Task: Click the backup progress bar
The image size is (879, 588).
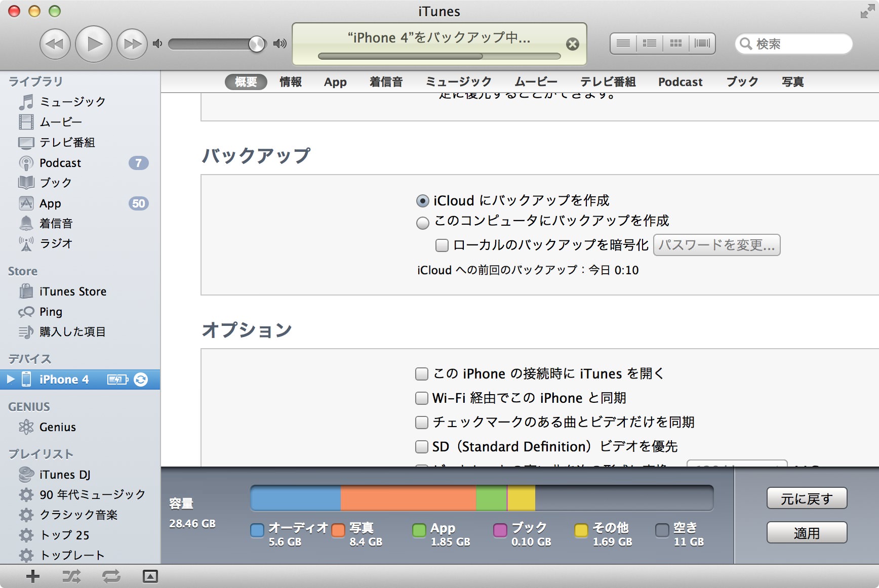Action: pyautogui.click(x=439, y=56)
